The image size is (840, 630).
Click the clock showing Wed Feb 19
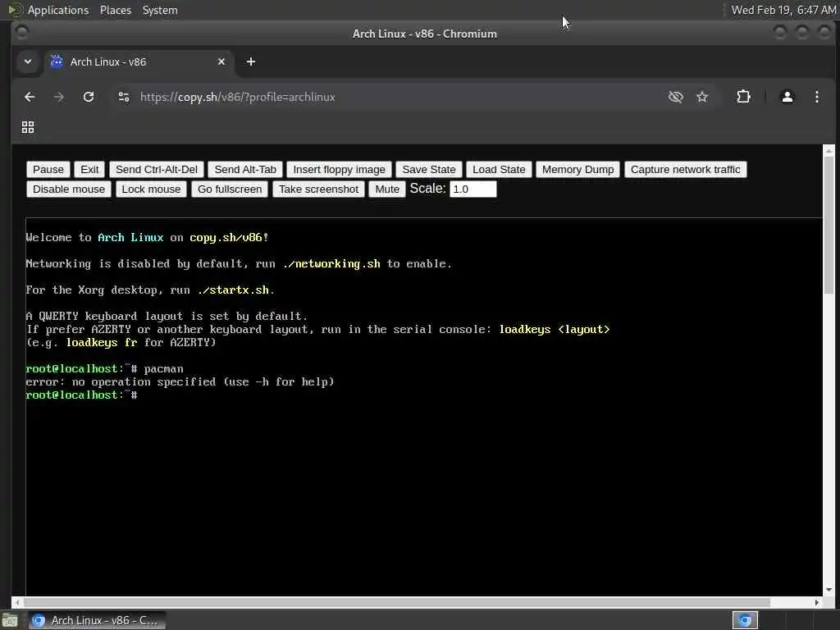[783, 10]
